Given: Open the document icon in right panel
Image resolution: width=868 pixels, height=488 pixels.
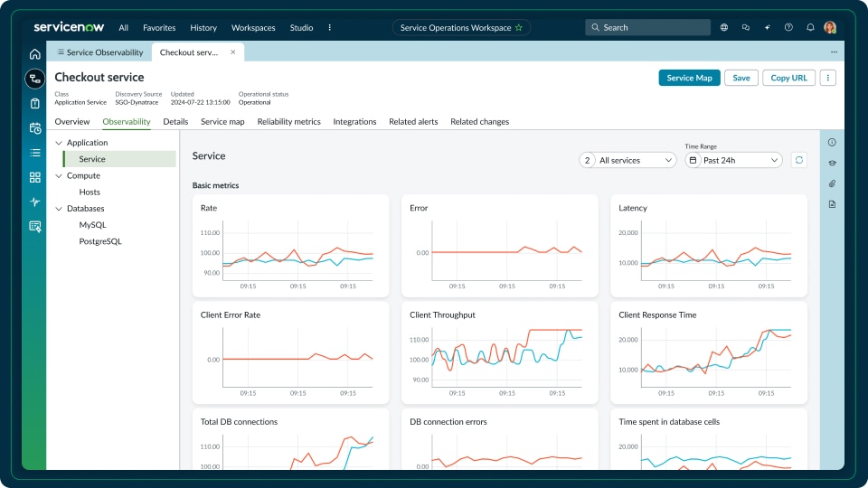Looking at the screenshot, I should (x=832, y=204).
